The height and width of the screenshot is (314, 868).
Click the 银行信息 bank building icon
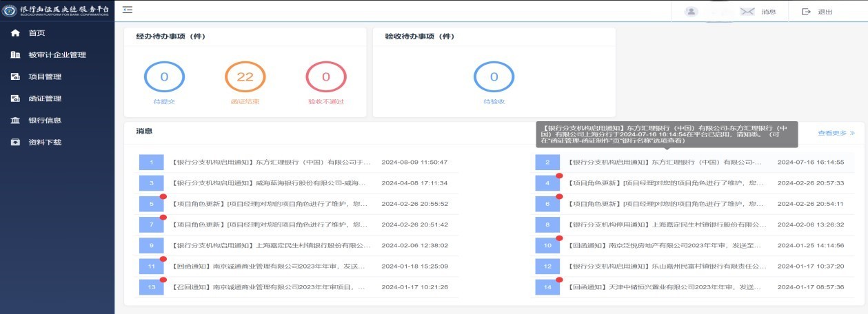click(x=15, y=121)
